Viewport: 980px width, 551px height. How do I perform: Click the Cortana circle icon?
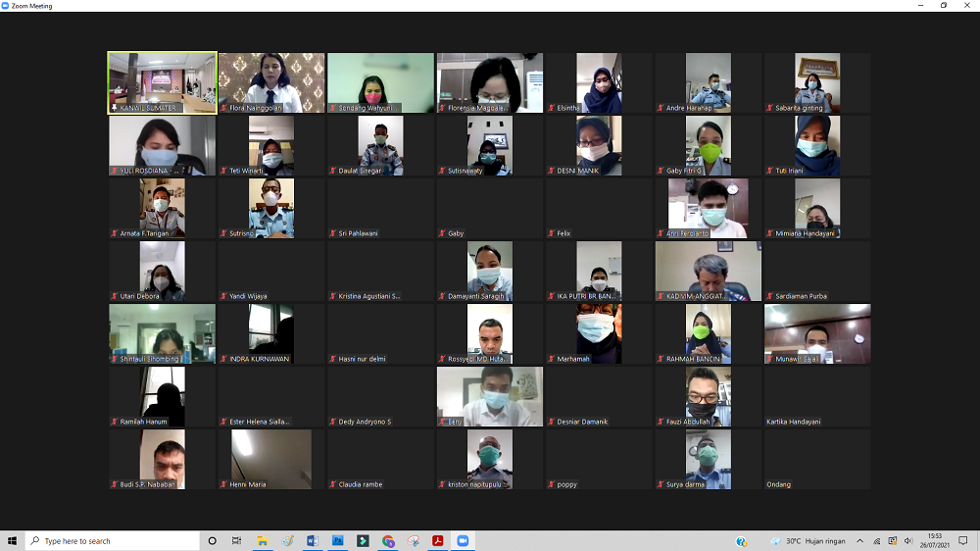coord(212,540)
